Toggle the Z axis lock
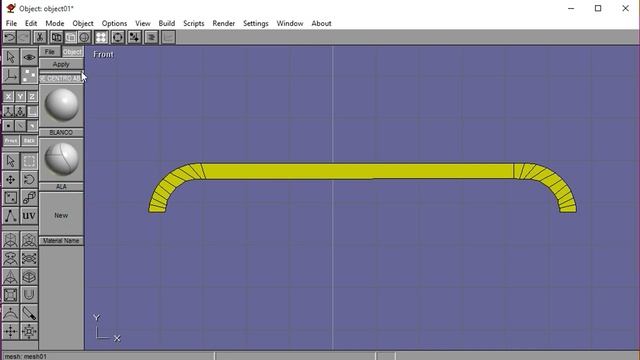Image resolution: width=640 pixels, height=360 pixels. [x=32, y=97]
